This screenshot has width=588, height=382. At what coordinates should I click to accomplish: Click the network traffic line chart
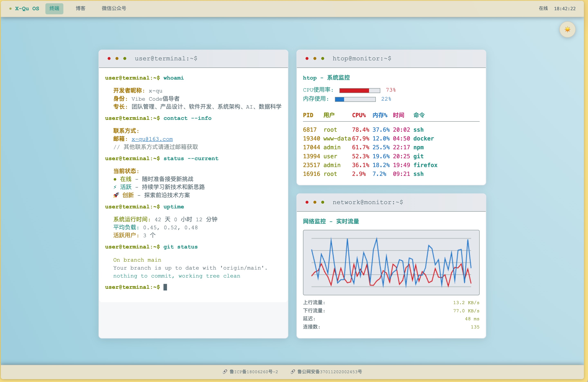click(391, 262)
